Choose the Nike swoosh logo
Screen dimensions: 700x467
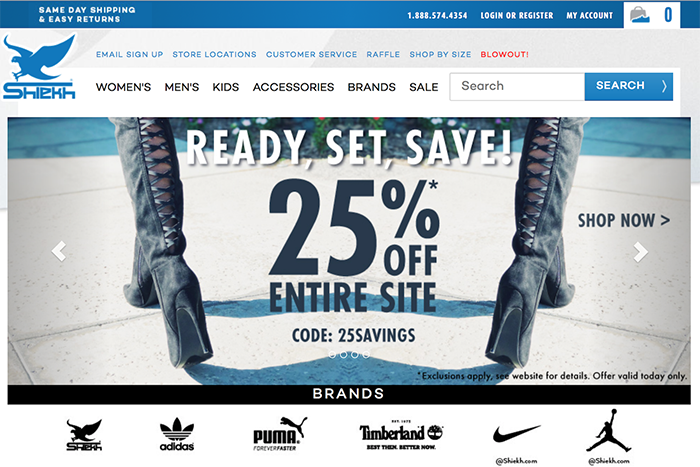point(517,434)
